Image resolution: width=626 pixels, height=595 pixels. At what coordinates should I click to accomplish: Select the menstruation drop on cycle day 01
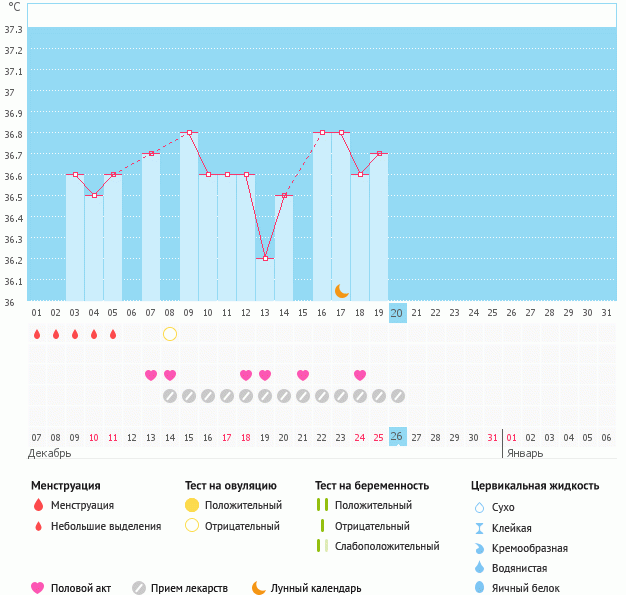pyautogui.click(x=37, y=334)
